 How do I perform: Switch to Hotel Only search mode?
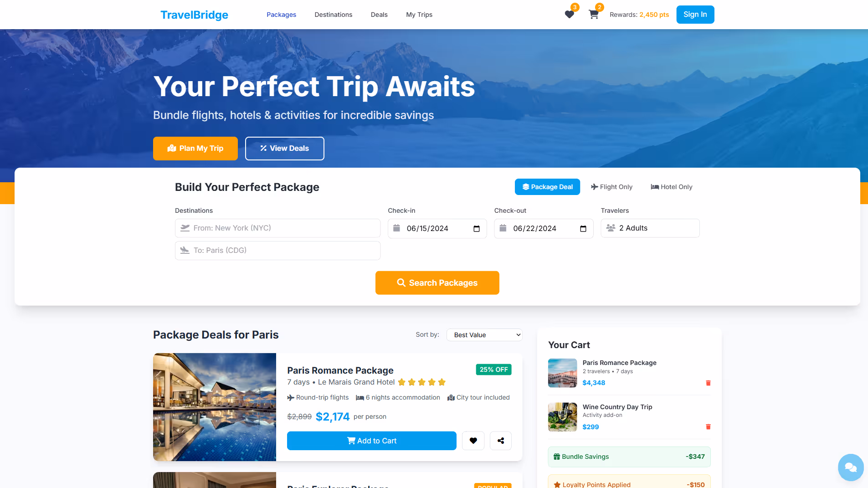pos(671,187)
